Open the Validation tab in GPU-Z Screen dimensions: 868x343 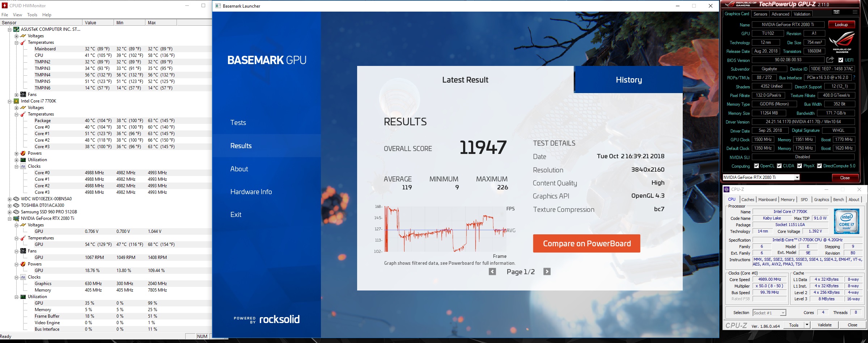click(x=802, y=14)
